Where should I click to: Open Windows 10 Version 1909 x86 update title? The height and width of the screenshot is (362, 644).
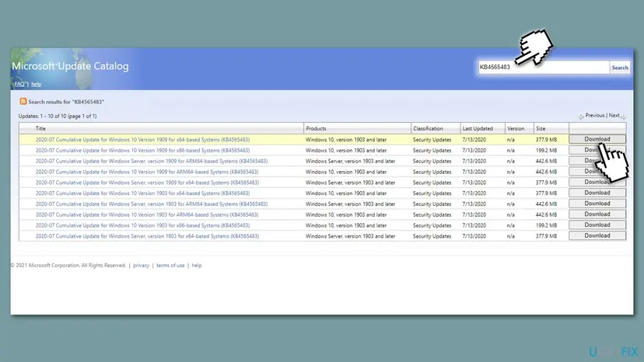(x=142, y=150)
